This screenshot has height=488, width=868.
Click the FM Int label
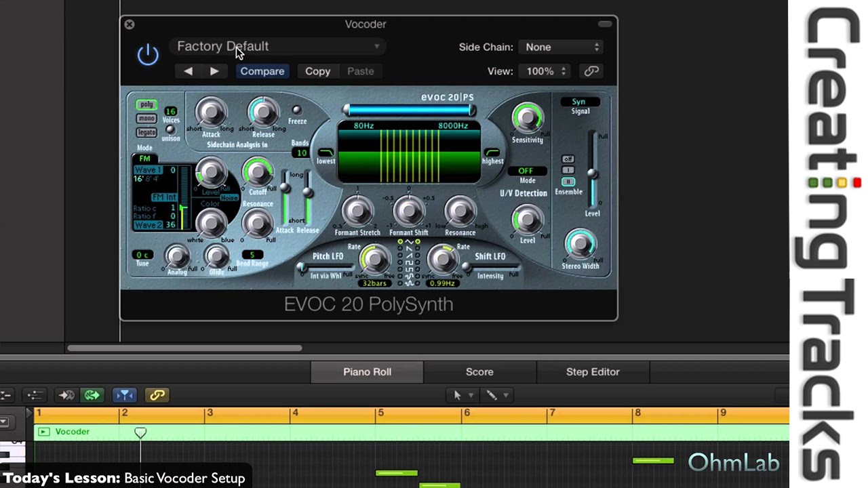(163, 197)
